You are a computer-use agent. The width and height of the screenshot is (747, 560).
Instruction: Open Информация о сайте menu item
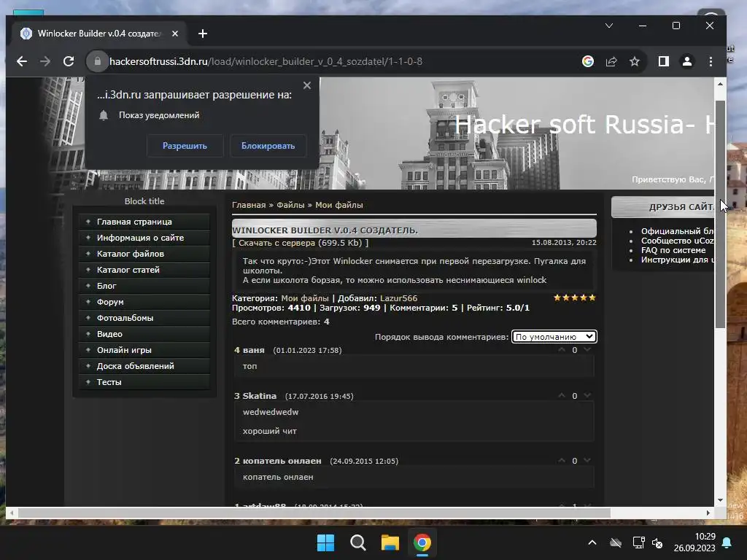pos(144,238)
